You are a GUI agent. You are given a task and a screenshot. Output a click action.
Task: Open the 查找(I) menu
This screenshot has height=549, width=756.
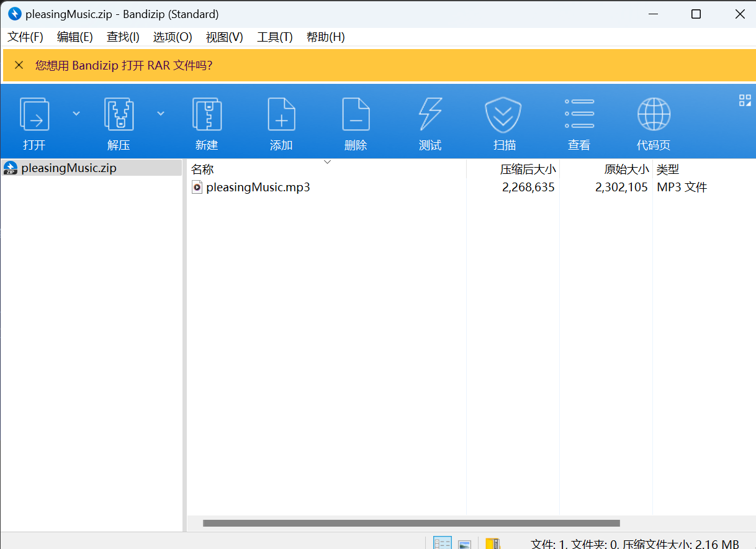coord(123,37)
